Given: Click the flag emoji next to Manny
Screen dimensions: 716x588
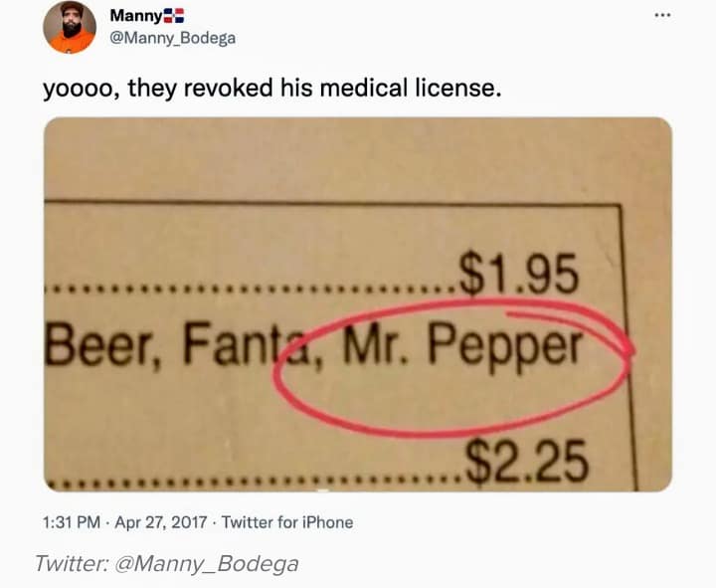Looking at the screenshot, I should click(173, 16).
